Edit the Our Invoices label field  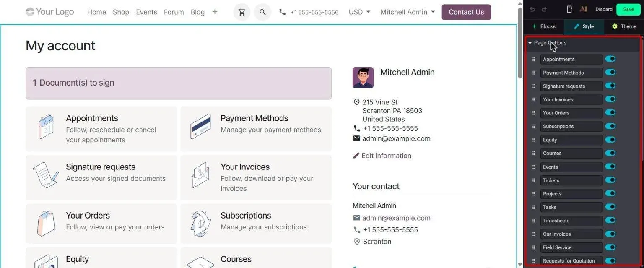pos(571,234)
